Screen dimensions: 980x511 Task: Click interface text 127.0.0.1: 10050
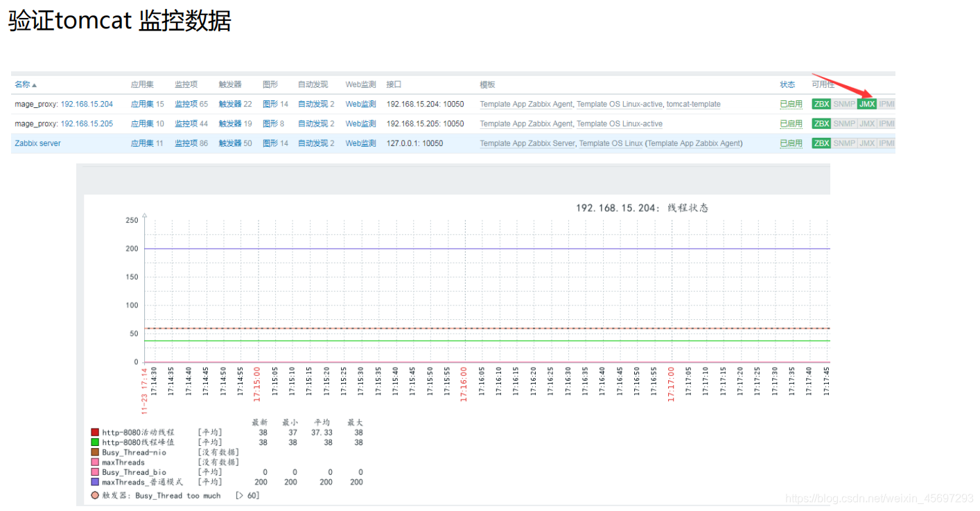(x=414, y=143)
